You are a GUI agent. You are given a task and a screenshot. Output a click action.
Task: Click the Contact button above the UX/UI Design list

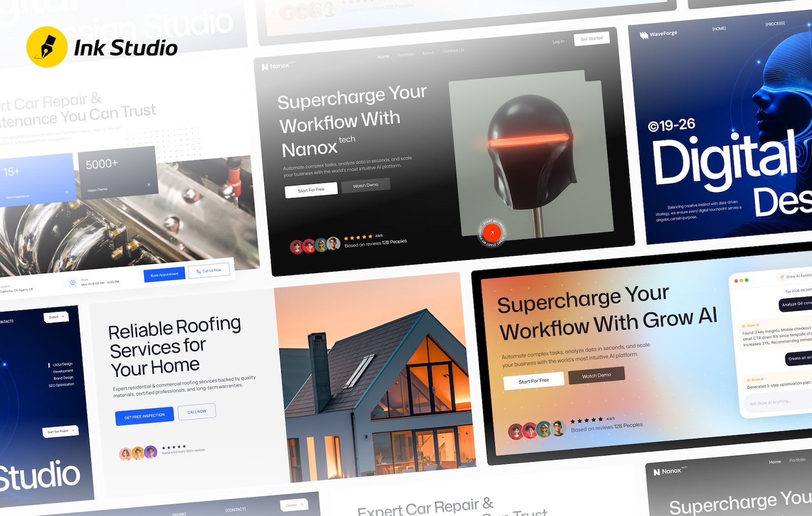click(x=56, y=317)
